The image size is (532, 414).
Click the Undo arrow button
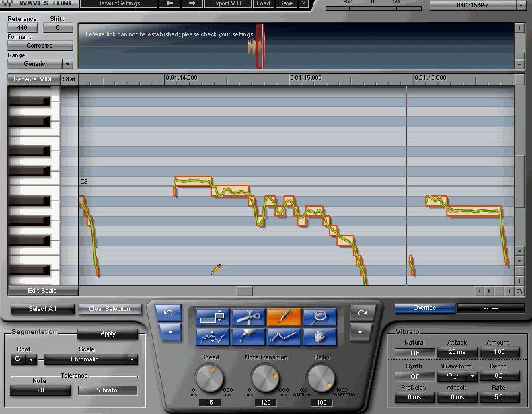point(168,313)
